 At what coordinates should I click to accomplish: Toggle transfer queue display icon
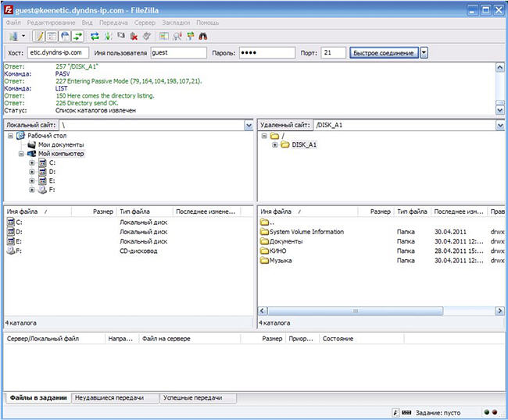[77, 36]
